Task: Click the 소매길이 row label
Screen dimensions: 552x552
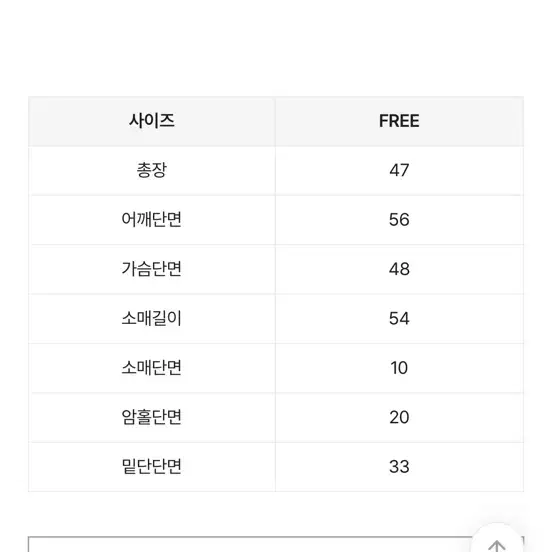Action: pyautogui.click(x=152, y=319)
